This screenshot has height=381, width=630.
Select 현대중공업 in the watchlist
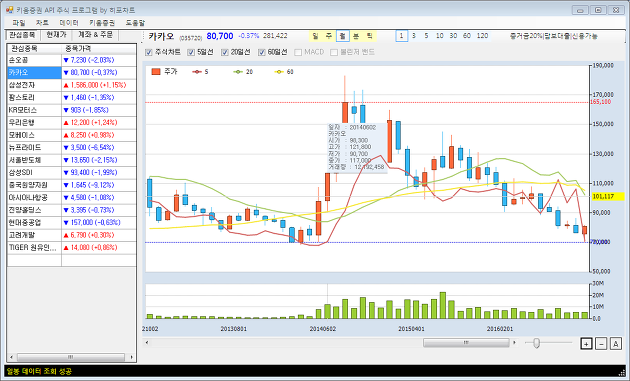(35, 223)
